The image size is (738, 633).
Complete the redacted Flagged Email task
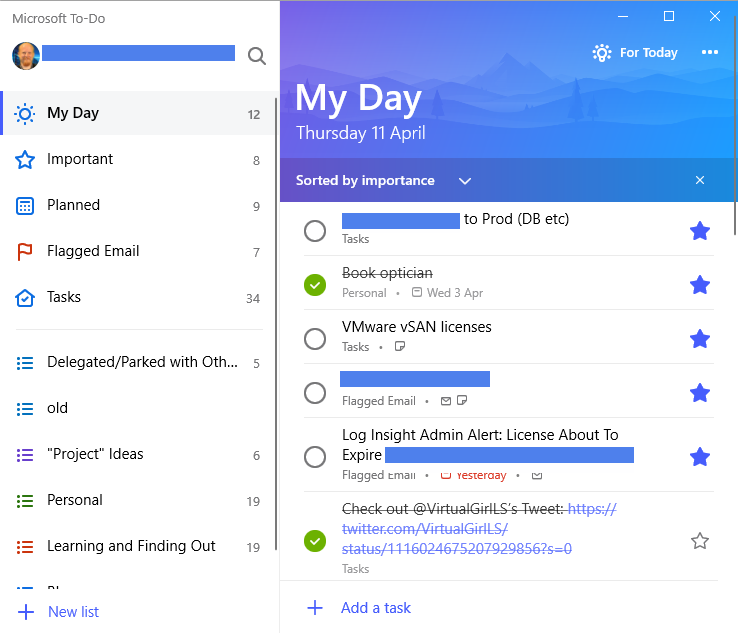[x=315, y=393]
